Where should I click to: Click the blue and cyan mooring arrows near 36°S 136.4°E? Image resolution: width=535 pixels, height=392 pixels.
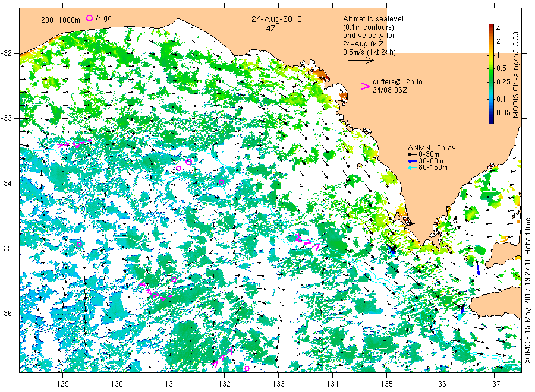pyautogui.click(x=461, y=312)
